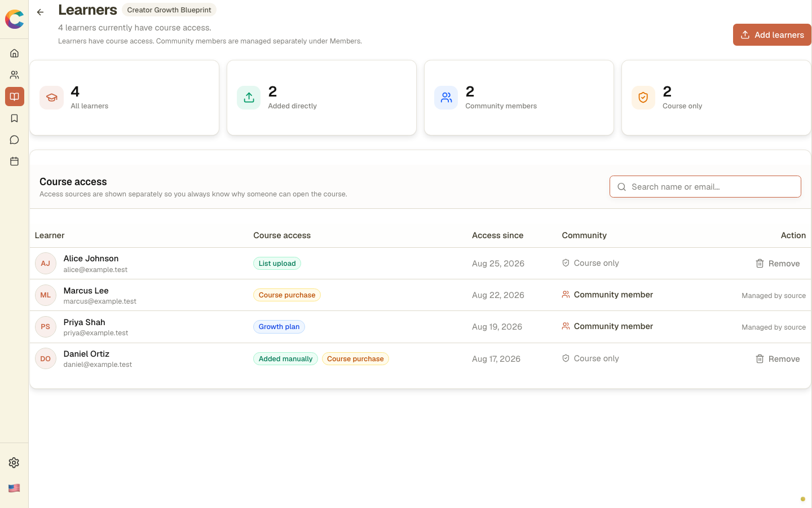The height and width of the screenshot is (508, 812).
Task: Click priya@example.test email
Action: [96, 333]
